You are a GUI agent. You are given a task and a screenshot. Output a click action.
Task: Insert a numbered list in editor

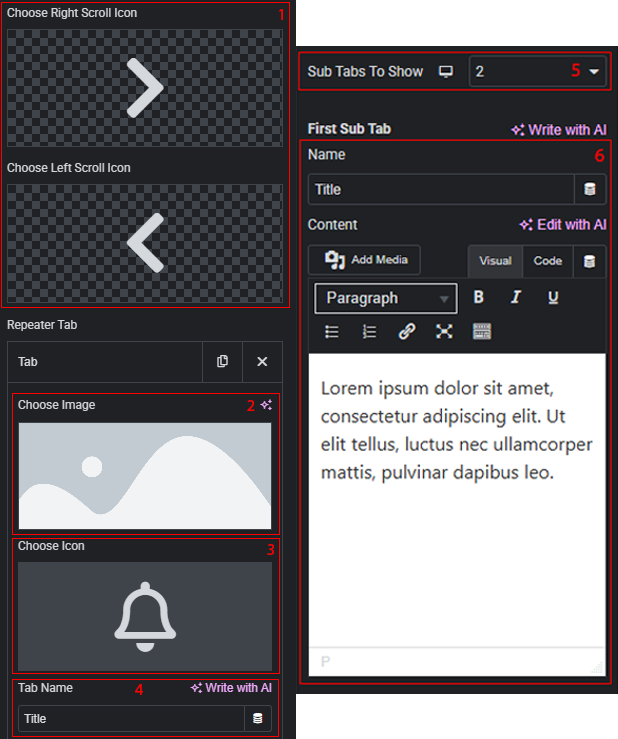369,332
